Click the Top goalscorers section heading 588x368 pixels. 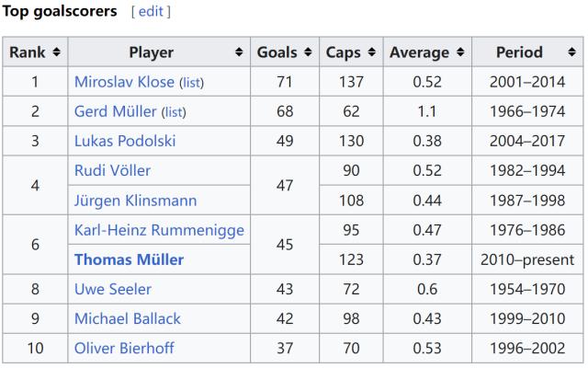[61, 12]
